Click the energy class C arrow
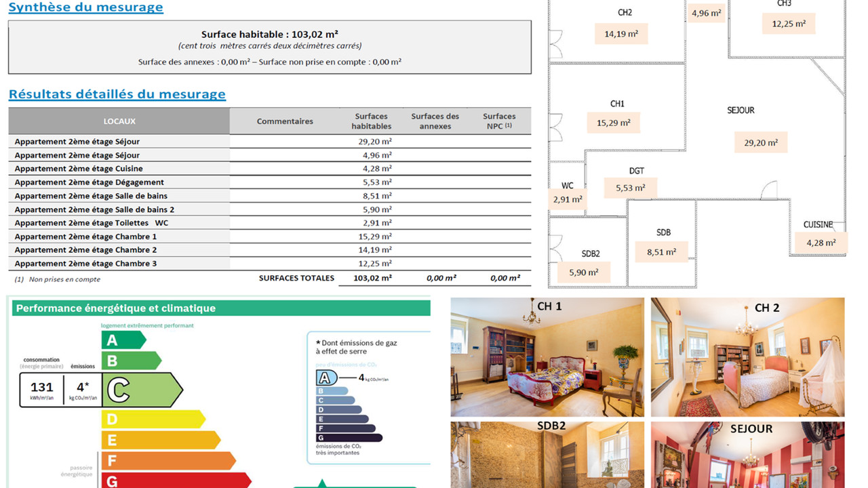 tap(142, 390)
